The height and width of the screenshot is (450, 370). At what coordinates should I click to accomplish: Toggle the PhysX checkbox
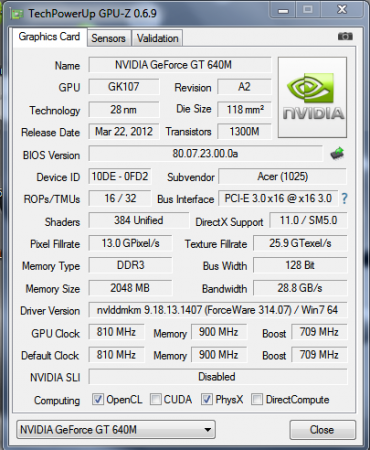click(x=207, y=399)
